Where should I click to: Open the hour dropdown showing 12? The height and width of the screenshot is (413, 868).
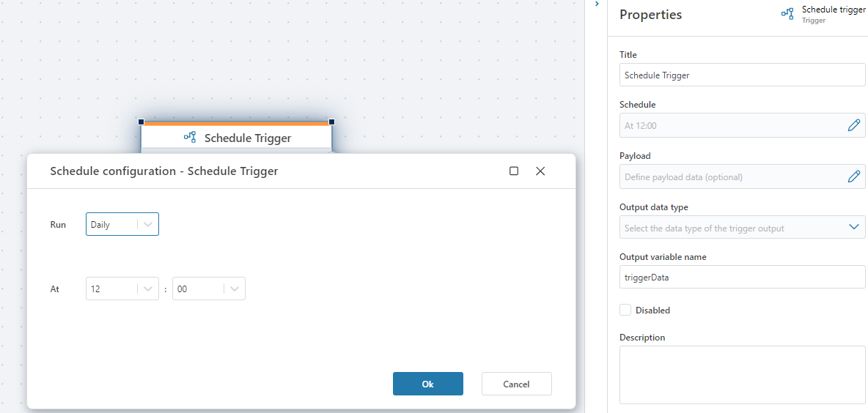click(x=122, y=289)
